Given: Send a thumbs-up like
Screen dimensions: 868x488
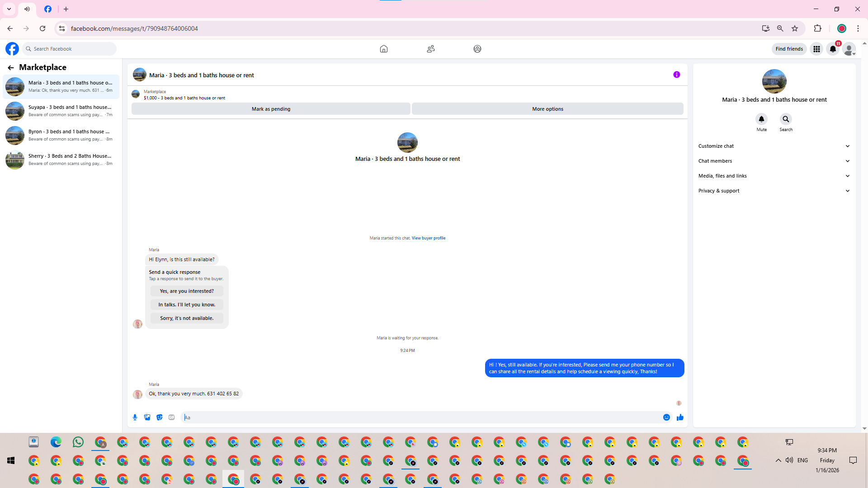Looking at the screenshot, I should point(680,418).
